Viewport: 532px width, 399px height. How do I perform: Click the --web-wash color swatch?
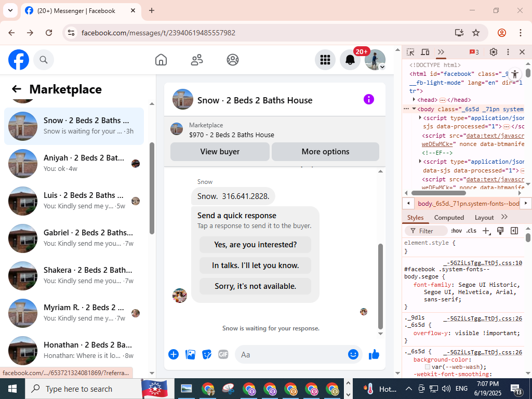pos(428,367)
